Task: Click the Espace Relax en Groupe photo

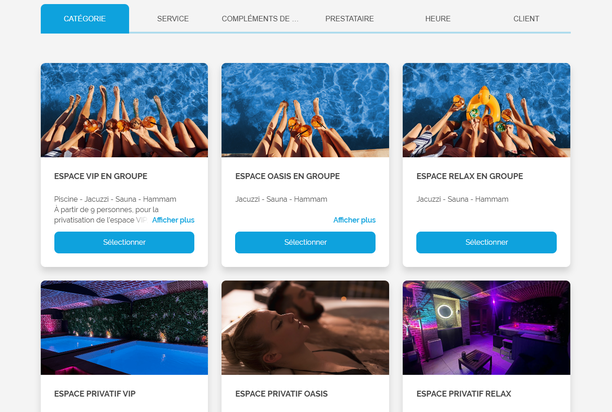Action: tap(486, 110)
